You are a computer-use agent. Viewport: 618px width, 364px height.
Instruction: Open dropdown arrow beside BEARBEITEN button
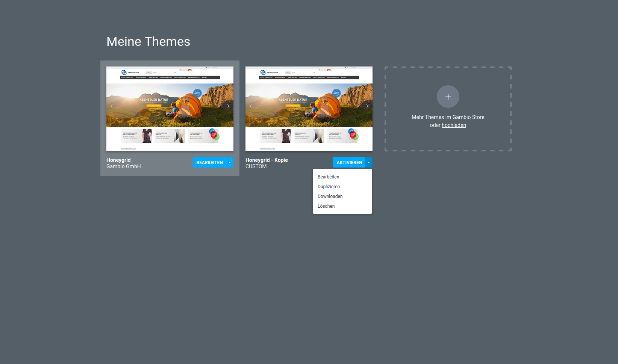coord(230,162)
